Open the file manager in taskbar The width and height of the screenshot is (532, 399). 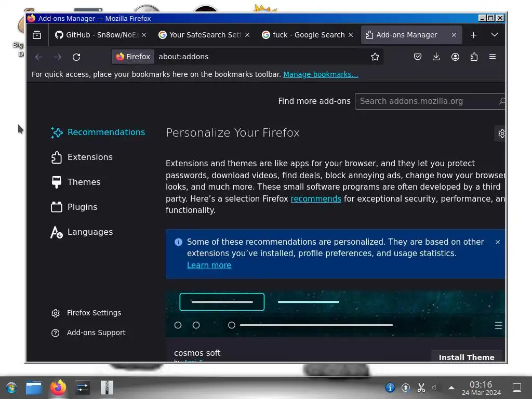(34, 388)
